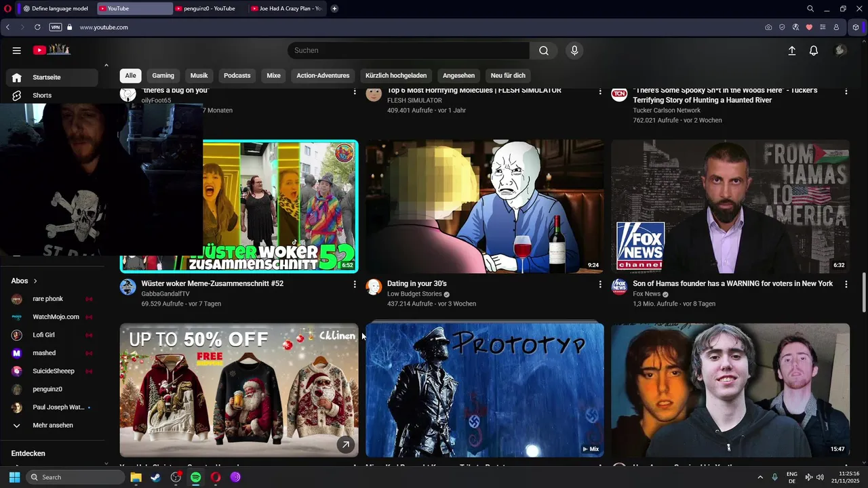Click the snapshot camera icon in address bar
This screenshot has width=868, height=488.
coord(768,27)
